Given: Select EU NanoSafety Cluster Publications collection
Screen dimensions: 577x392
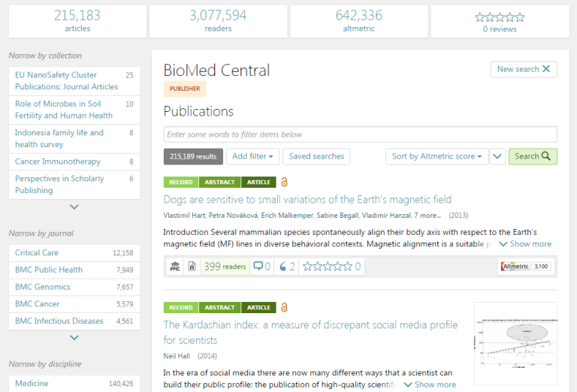Looking at the screenshot, I should coord(74,81).
